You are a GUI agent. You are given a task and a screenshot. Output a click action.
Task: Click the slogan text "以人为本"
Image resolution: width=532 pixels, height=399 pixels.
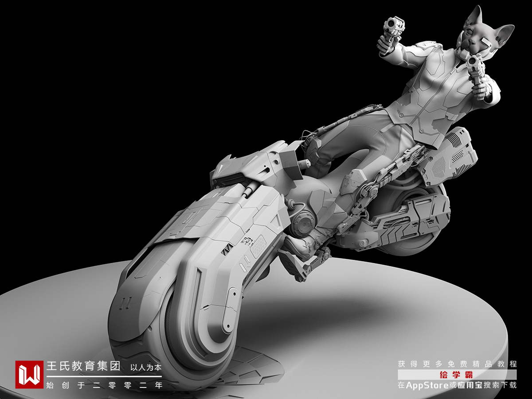click(146, 368)
